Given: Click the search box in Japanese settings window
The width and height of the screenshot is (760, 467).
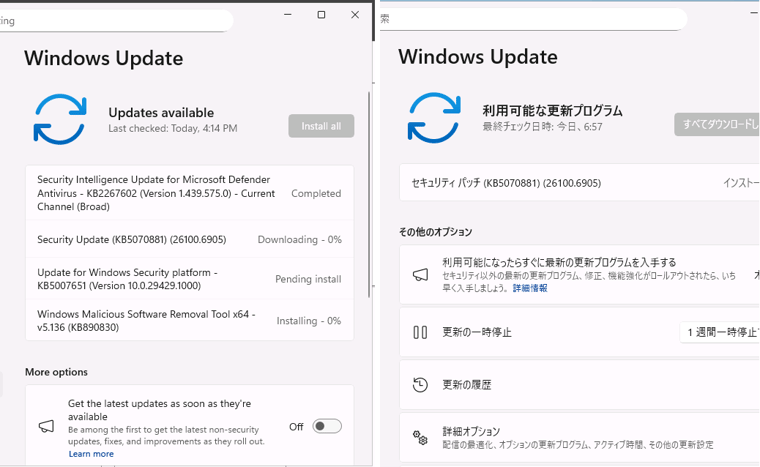Looking at the screenshot, I should 533,19.
